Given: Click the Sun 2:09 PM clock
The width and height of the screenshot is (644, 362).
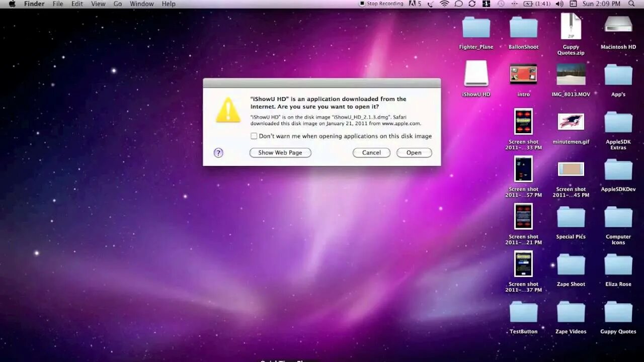Looking at the screenshot, I should 601,4.
